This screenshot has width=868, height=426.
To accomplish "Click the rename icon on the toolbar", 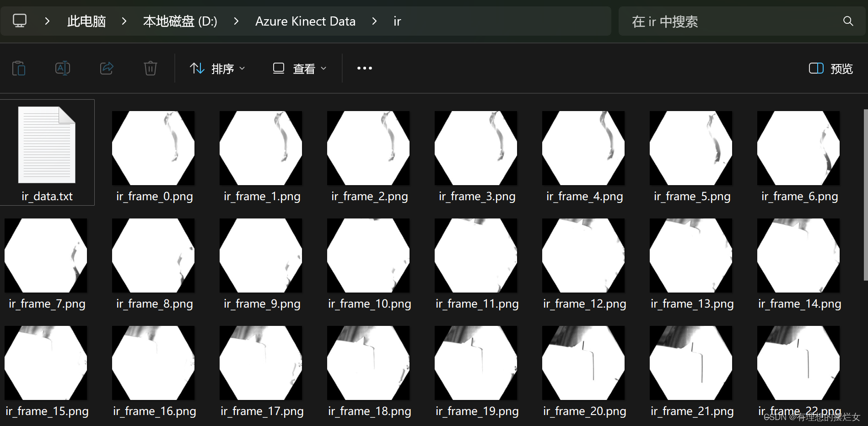I will (63, 68).
